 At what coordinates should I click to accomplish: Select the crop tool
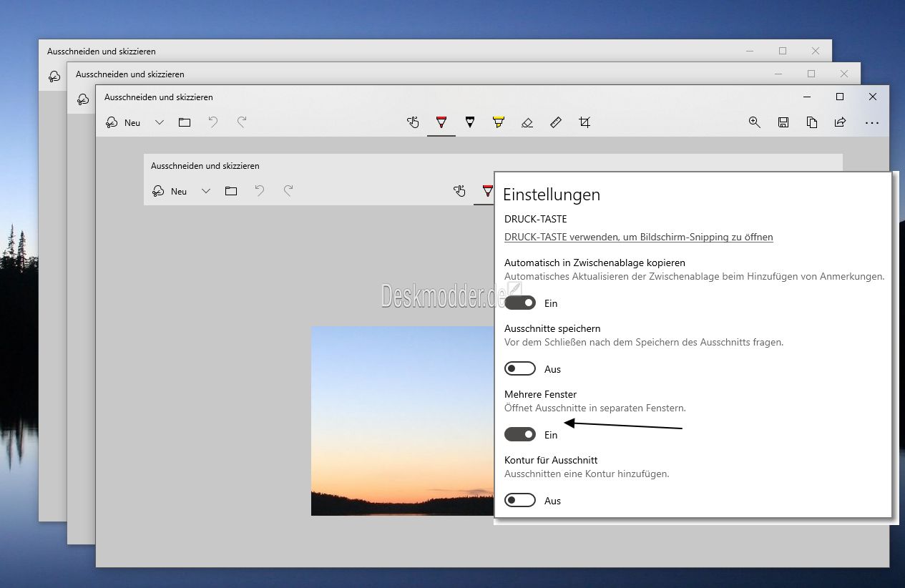click(x=584, y=122)
